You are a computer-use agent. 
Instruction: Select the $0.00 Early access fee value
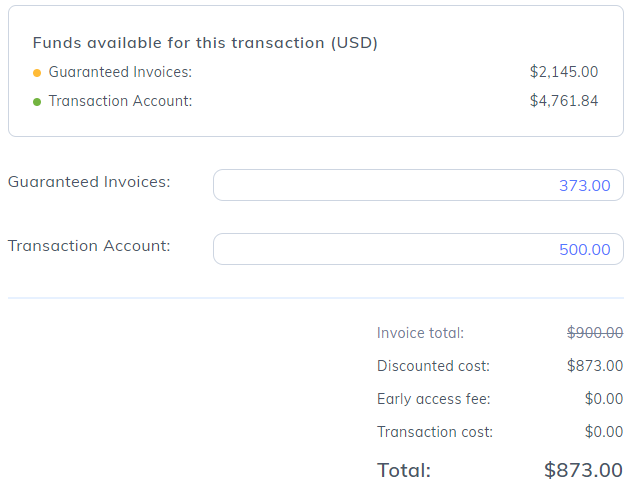click(604, 399)
